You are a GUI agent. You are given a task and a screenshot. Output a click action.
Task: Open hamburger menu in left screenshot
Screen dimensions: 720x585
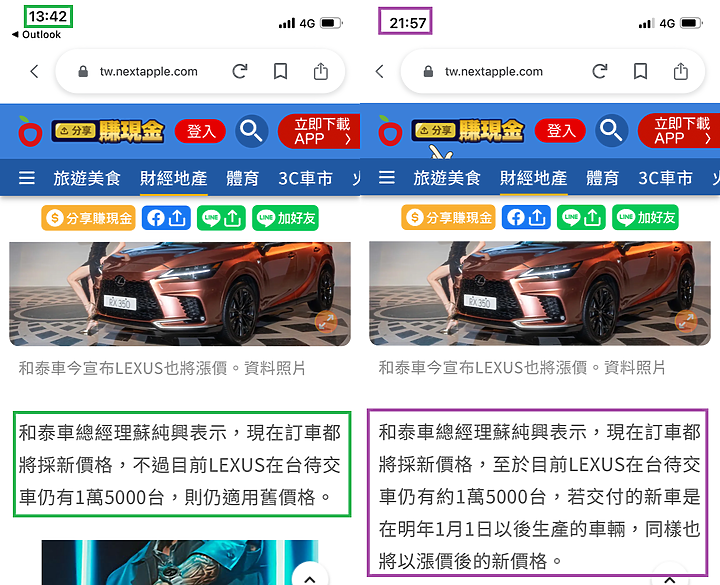(x=27, y=177)
